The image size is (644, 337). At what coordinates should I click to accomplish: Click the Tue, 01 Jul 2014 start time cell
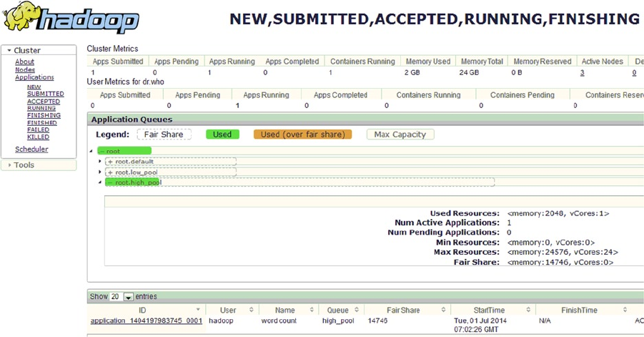tap(480, 325)
